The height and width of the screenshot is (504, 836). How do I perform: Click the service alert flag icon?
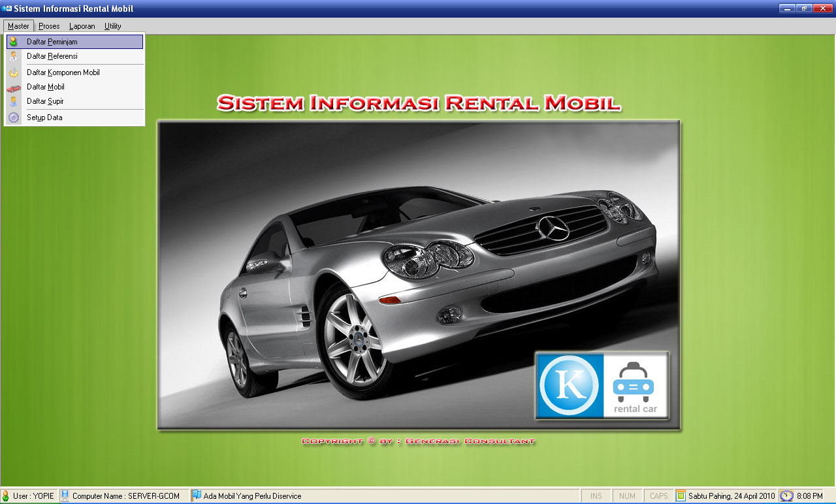pyautogui.click(x=196, y=496)
